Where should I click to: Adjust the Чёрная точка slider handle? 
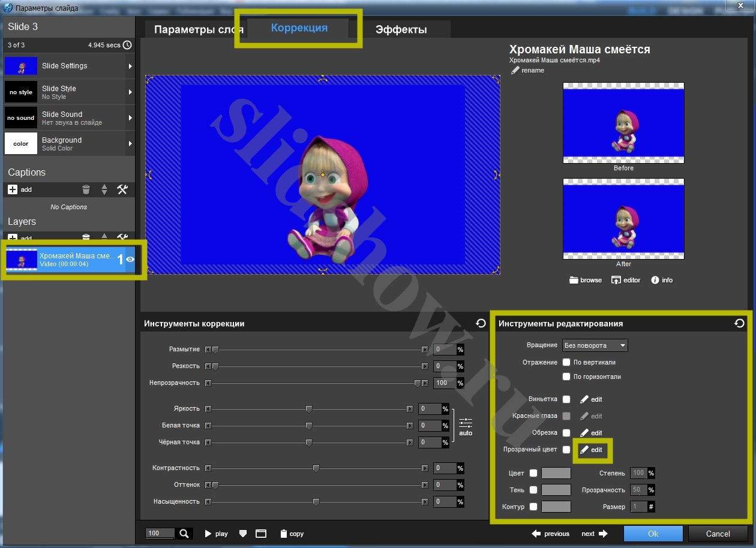(309, 442)
